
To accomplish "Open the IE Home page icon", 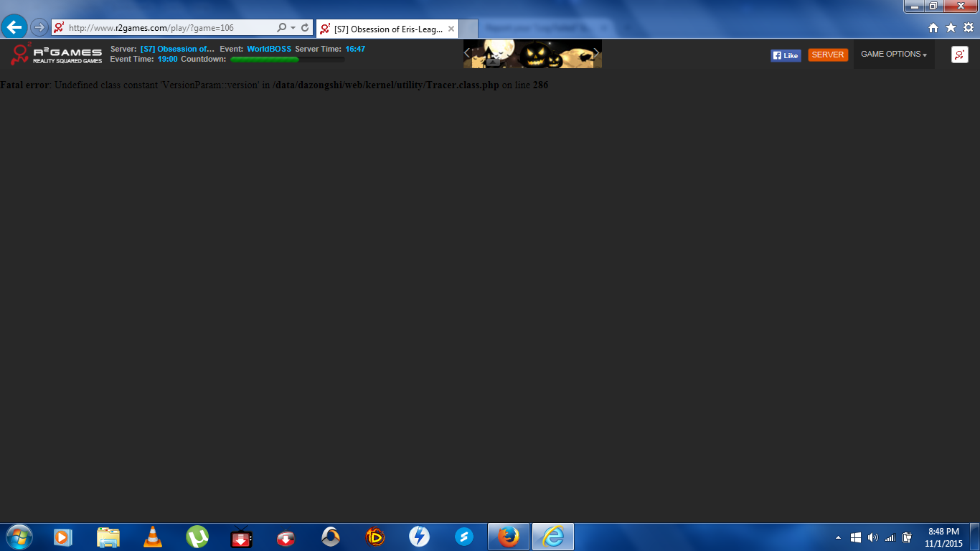I will click(x=933, y=28).
